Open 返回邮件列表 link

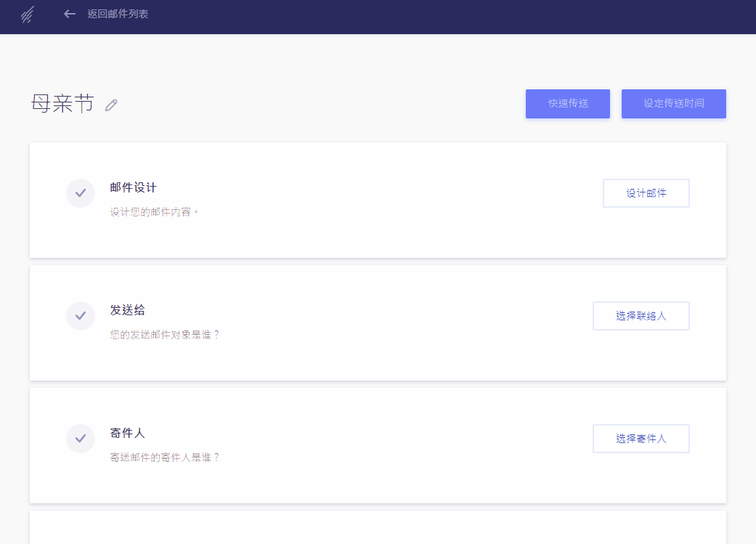[x=118, y=14]
